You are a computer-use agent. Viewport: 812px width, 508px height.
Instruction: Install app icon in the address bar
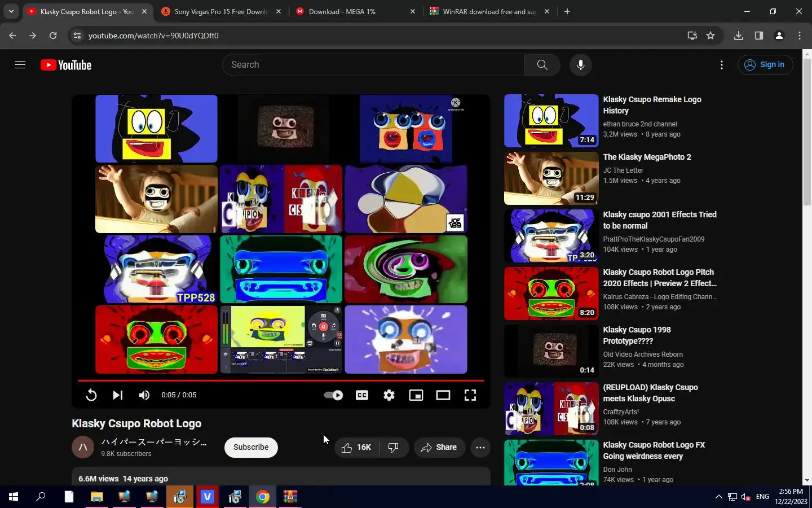coord(692,36)
